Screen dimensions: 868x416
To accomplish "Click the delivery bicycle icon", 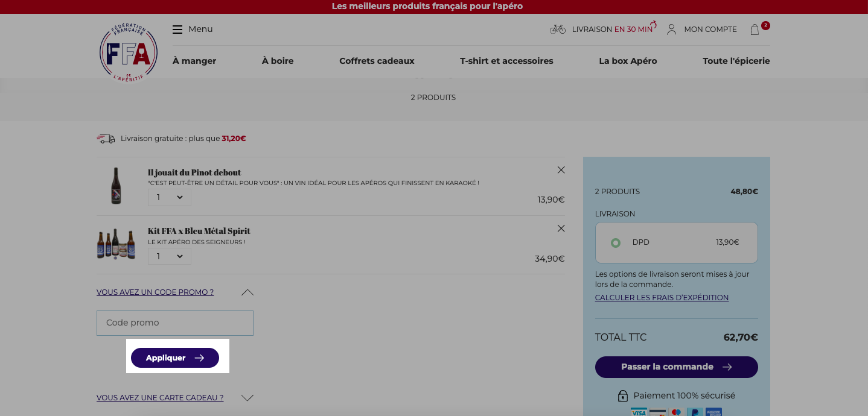I will 558,29.
